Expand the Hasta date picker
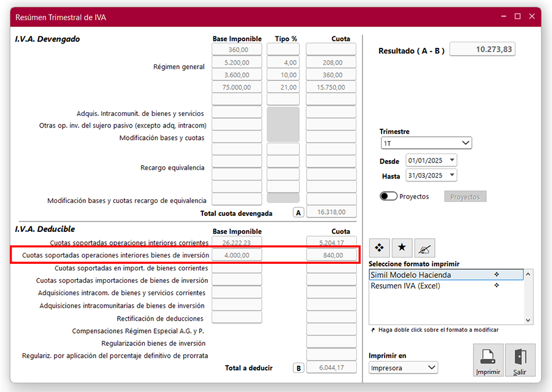This screenshot has width=552, height=392. coord(452,175)
